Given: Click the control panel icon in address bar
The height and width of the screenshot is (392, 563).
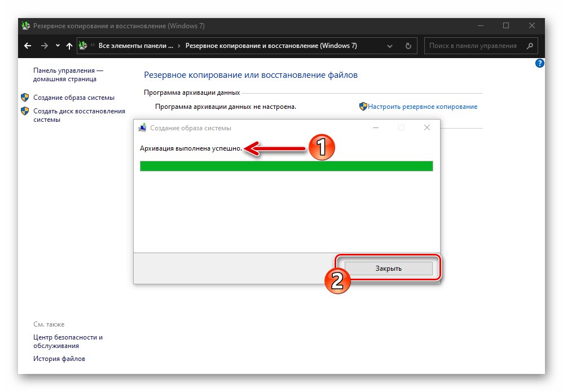Looking at the screenshot, I should pos(83,46).
